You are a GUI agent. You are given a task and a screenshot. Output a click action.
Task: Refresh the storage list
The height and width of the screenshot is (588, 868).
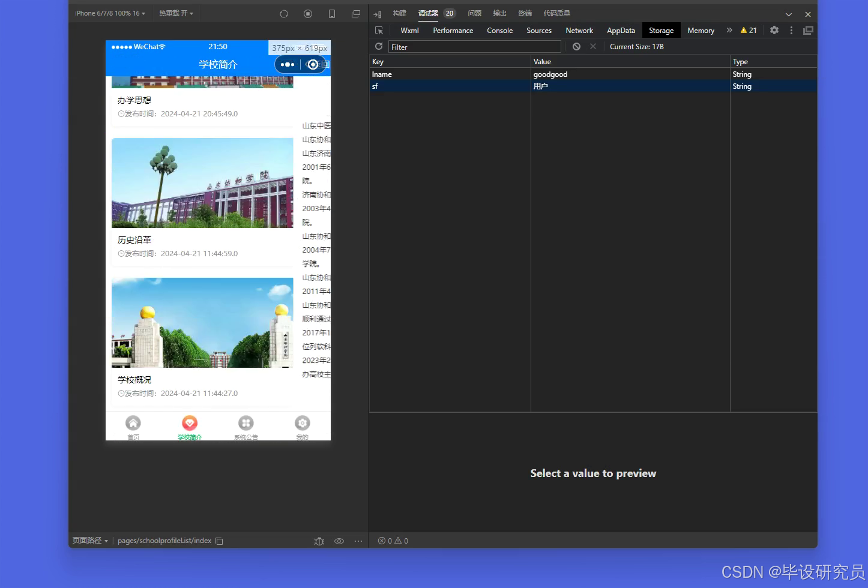pos(379,46)
